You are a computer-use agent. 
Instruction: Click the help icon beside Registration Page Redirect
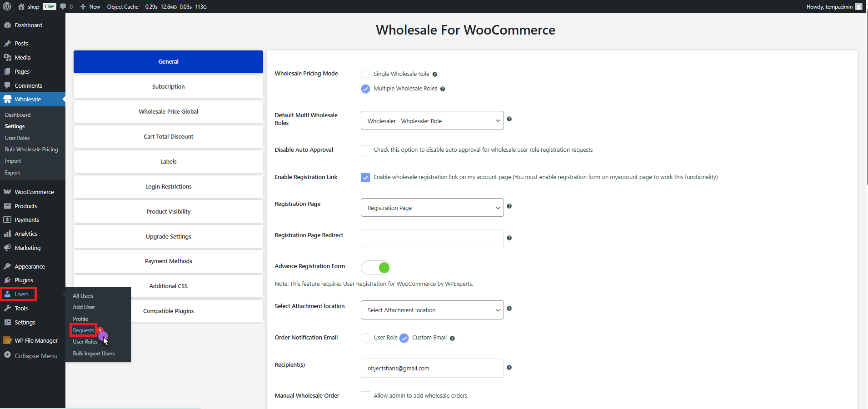pos(509,238)
